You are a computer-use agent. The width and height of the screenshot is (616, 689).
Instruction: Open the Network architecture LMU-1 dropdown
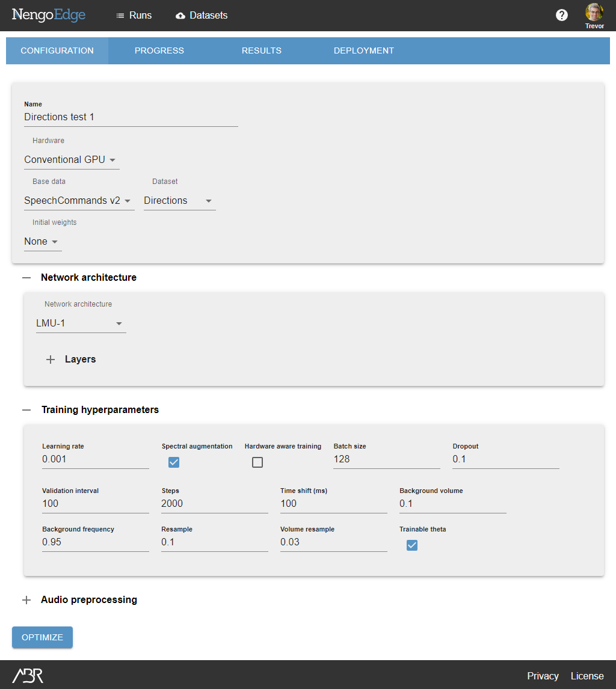[80, 323]
